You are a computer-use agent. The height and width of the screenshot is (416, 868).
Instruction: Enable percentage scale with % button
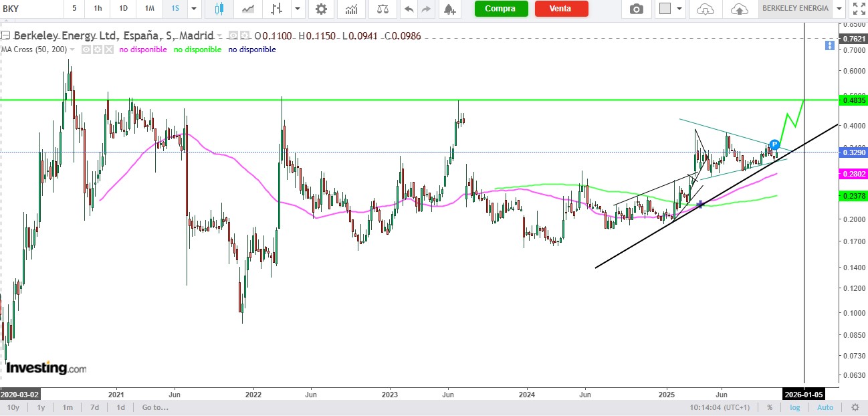point(770,407)
